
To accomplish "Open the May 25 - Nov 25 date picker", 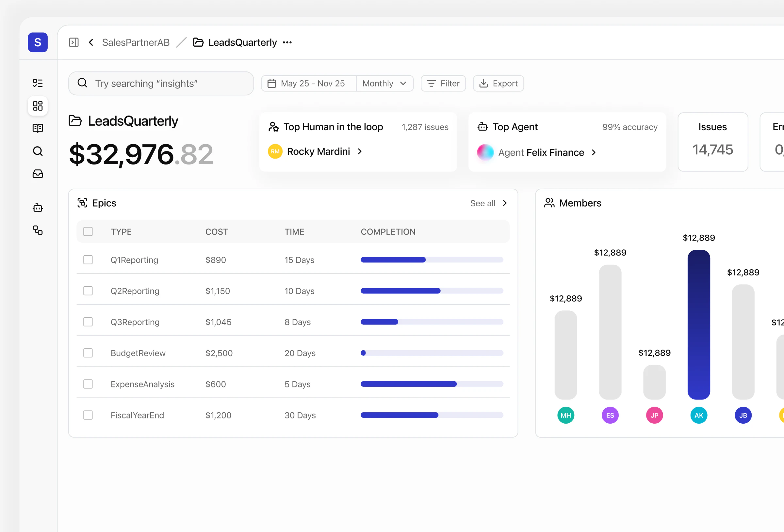I will [309, 83].
